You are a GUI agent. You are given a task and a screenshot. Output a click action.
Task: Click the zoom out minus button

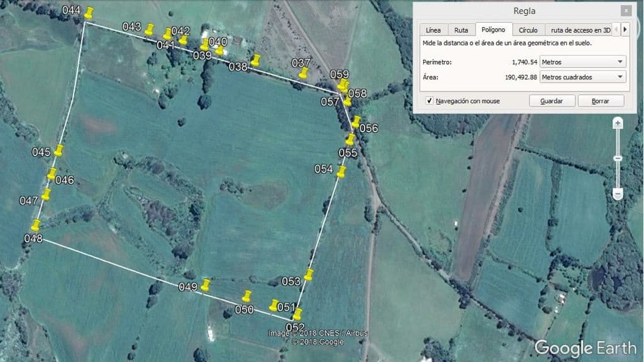coord(618,193)
